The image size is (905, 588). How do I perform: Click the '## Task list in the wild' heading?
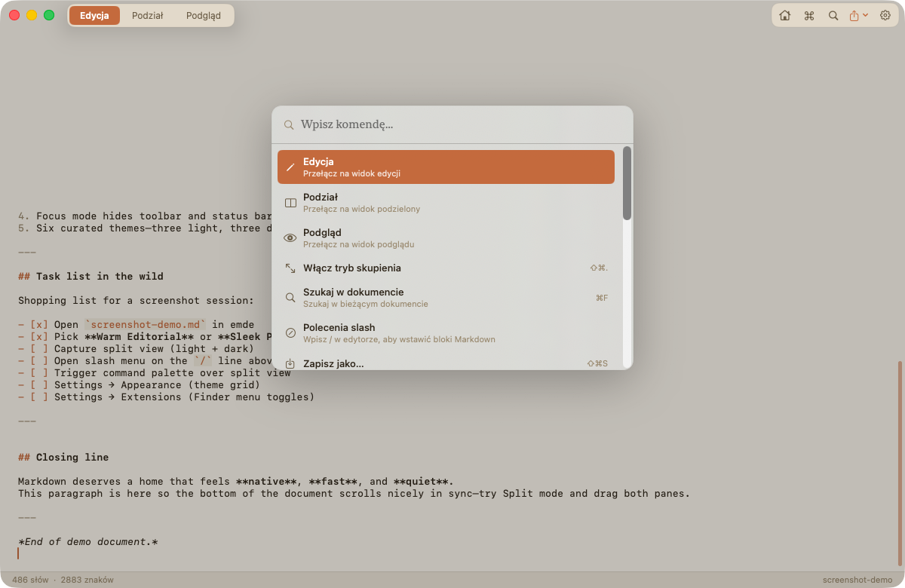(x=90, y=276)
